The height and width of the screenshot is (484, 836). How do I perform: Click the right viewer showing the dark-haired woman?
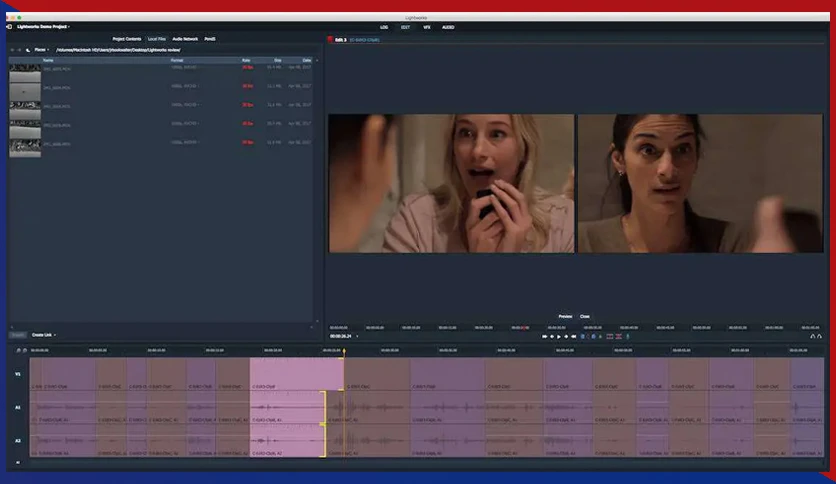click(x=701, y=183)
